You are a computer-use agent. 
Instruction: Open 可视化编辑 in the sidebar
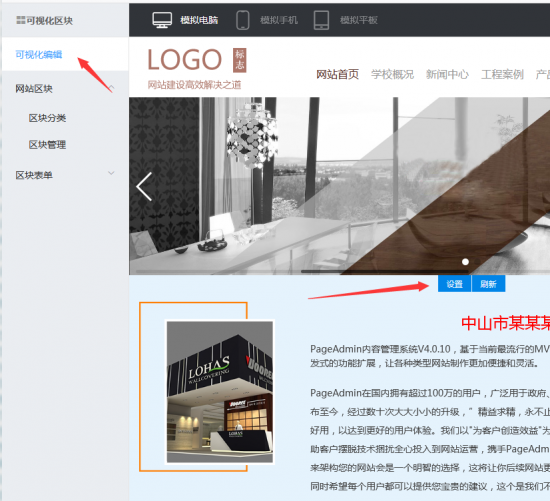tap(39, 54)
